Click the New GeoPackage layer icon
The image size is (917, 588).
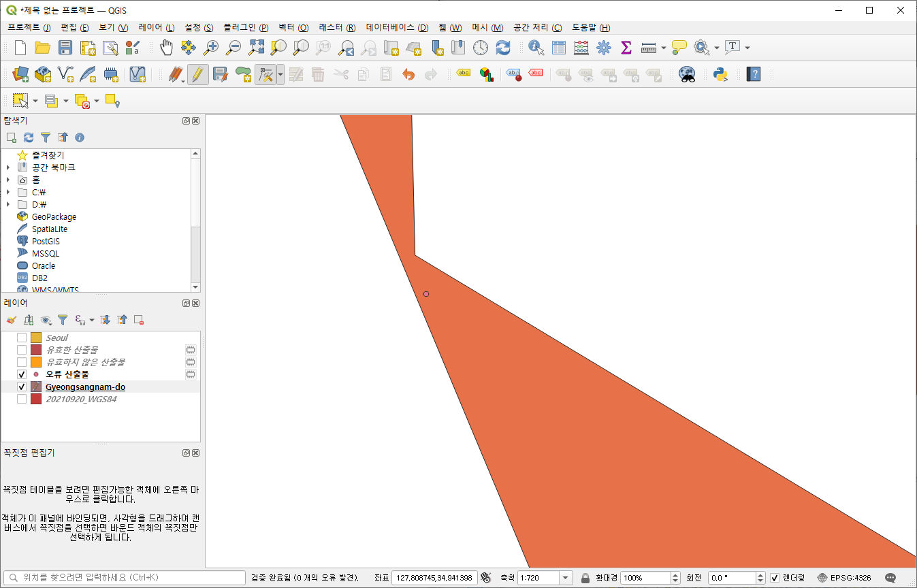[43, 74]
